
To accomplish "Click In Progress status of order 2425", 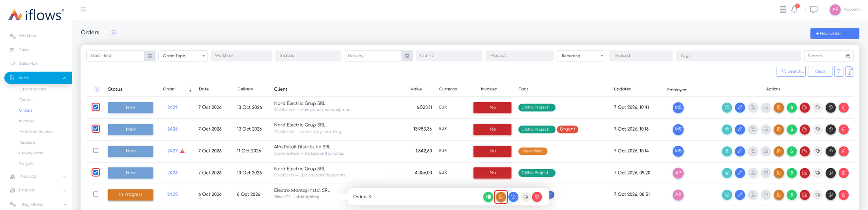I will 131,195.
